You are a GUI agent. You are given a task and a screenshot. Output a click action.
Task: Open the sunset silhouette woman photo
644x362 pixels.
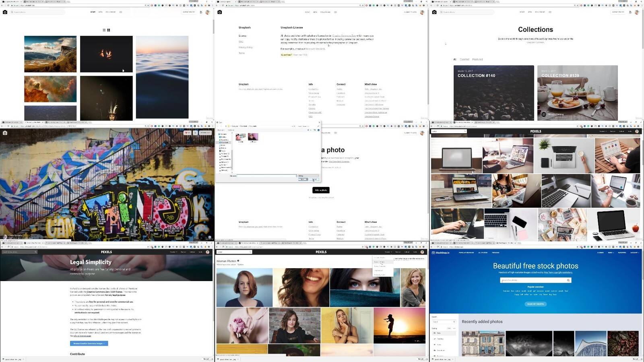399,325
